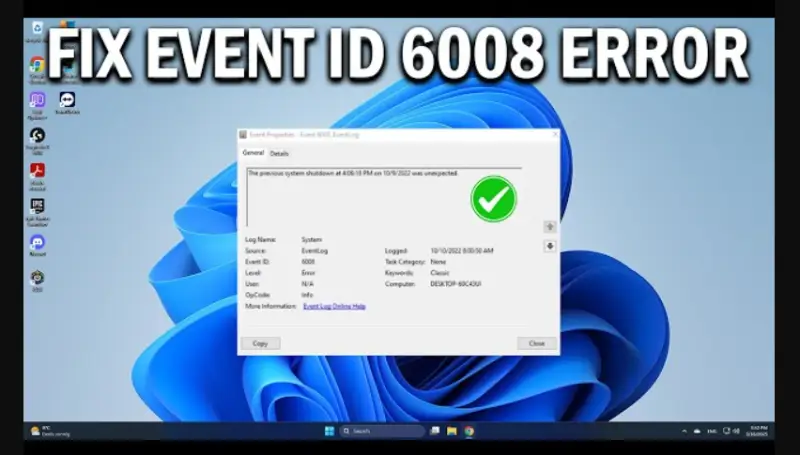Open Recycle Bin on the desktop
Screen dimensions: 800x455
(x=37, y=31)
